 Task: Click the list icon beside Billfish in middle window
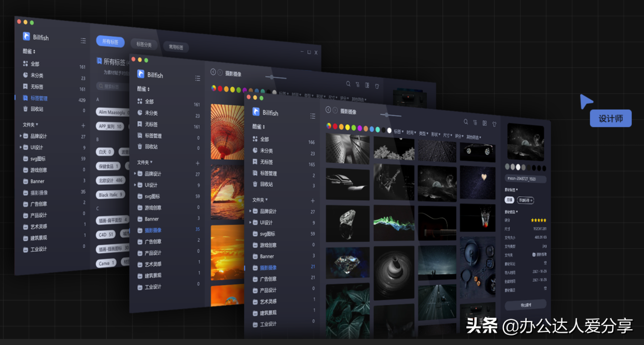[197, 78]
